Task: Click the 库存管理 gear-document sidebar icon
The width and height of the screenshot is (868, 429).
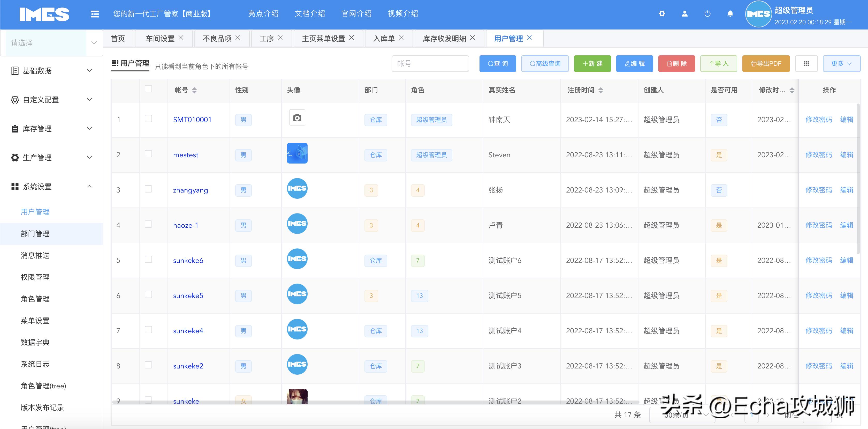Action: point(14,129)
